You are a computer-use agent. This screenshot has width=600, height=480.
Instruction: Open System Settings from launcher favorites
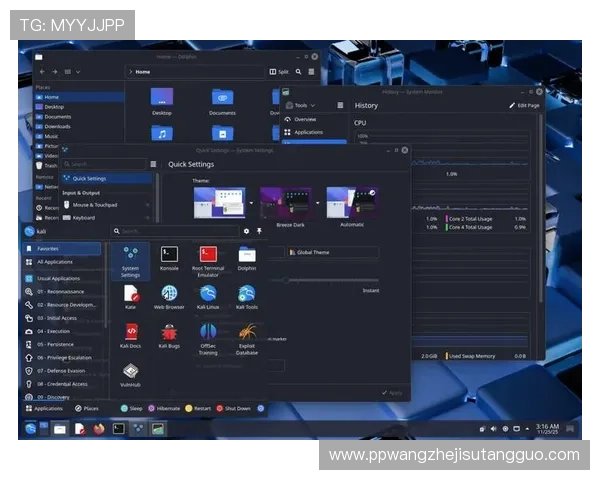pyautogui.click(x=130, y=261)
